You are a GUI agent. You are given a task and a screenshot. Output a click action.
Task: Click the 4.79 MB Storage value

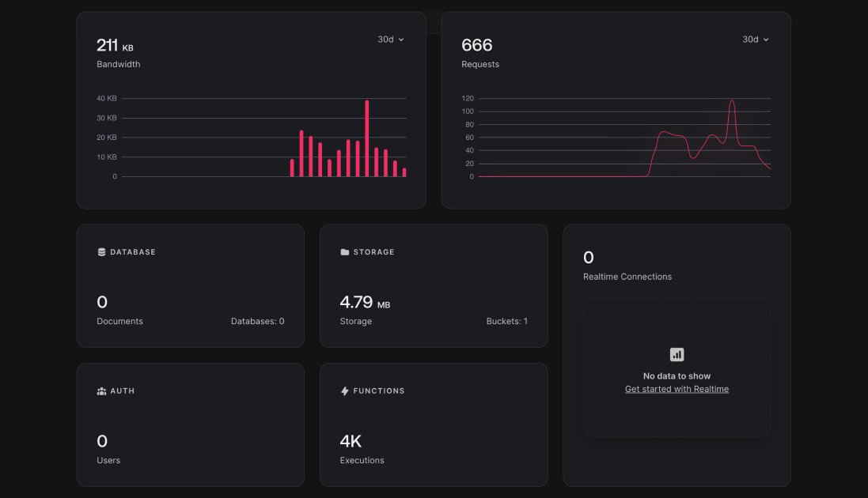click(364, 302)
